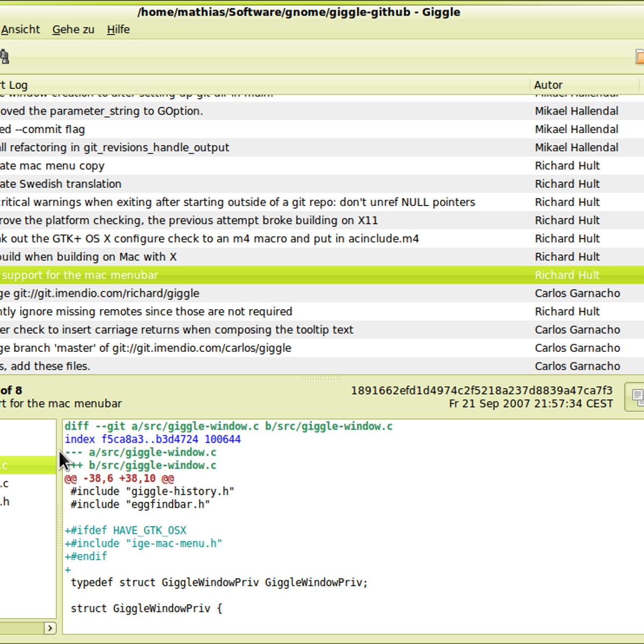Click the commit hash 1891662efd1d text
This screenshot has height=644, width=644.
coord(481,391)
